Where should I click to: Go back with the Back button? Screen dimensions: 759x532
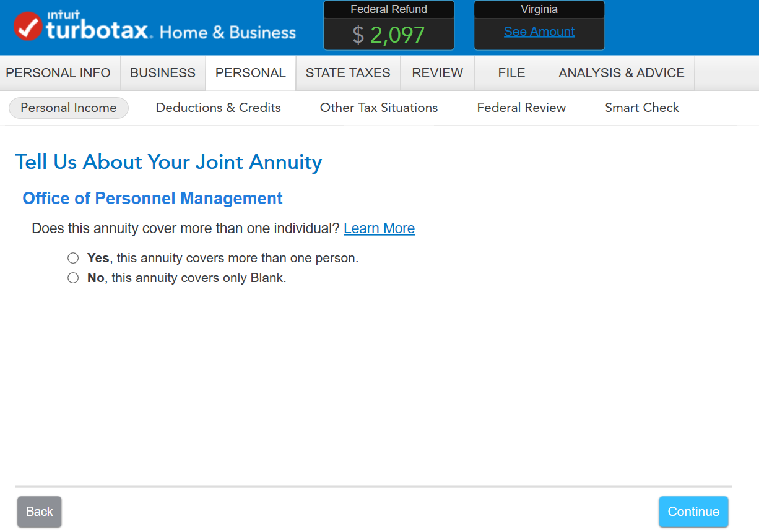pos(40,512)
